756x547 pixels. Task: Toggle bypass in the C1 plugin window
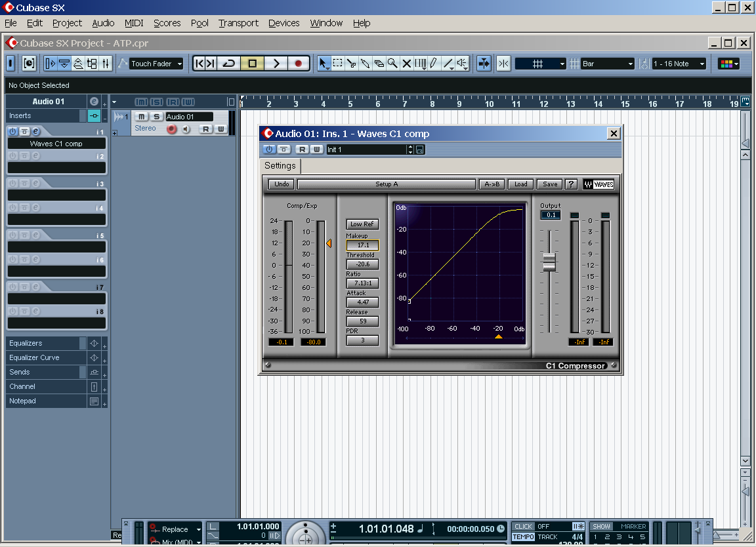(284, 150)
